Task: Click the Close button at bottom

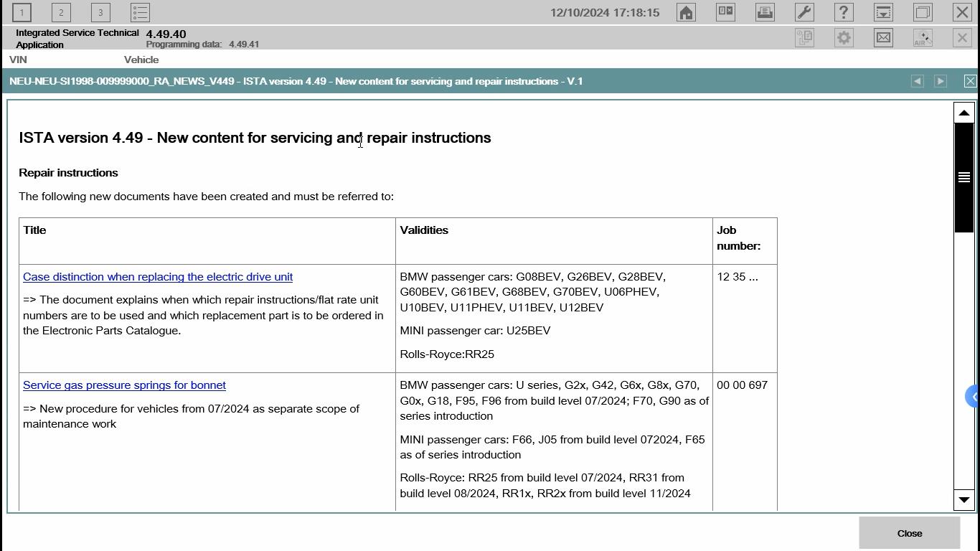Action: (910, 533)
